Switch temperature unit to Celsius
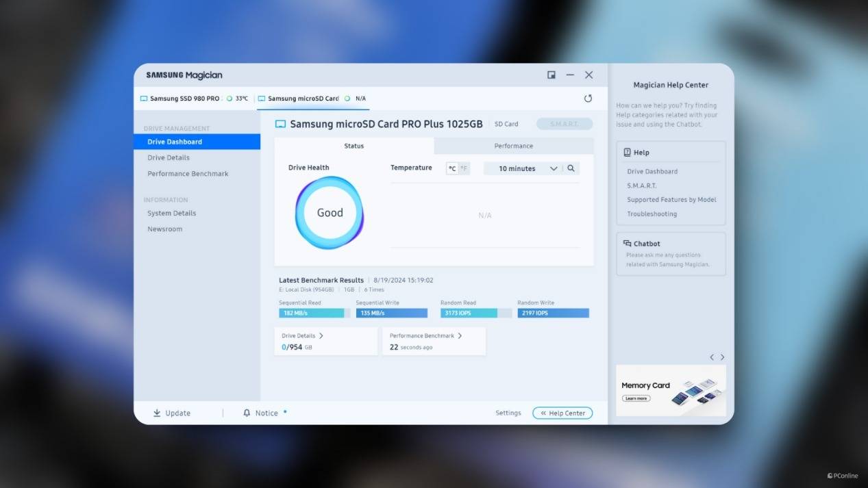Viewport: 868px width, 488px height. 452,168
